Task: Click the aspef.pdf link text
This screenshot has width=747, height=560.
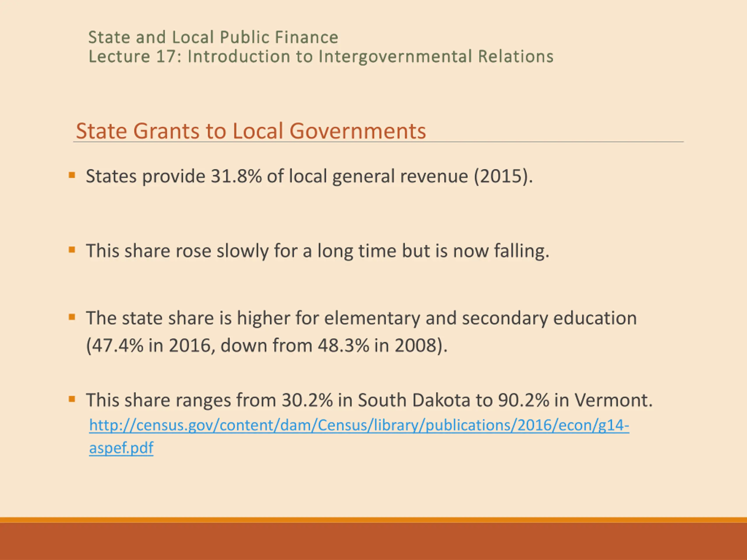Action: [121, 448]
